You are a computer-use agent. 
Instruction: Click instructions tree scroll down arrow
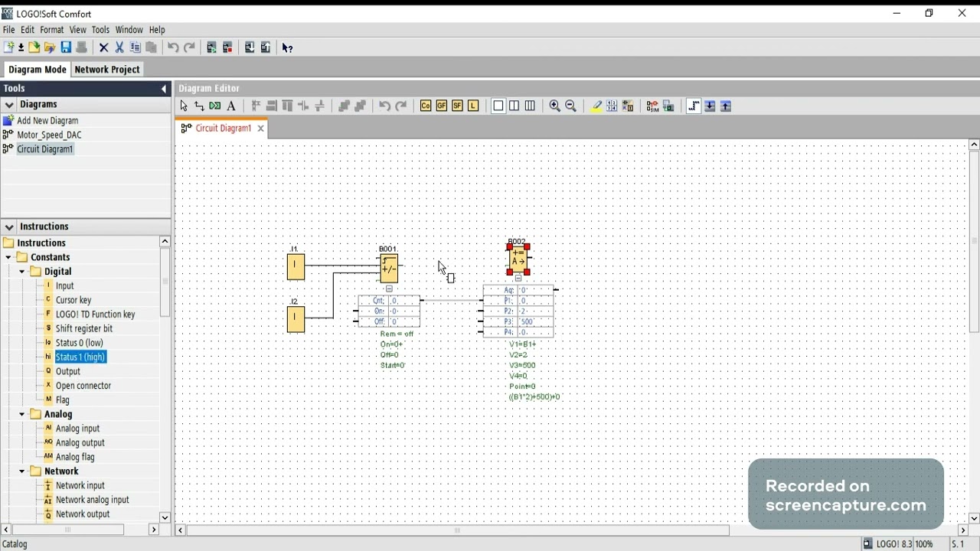pos(165,517)
